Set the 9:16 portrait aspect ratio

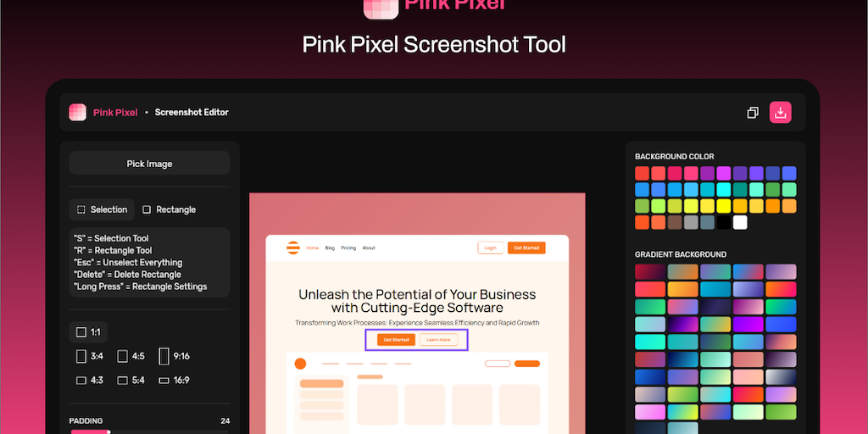coord(174,356)
